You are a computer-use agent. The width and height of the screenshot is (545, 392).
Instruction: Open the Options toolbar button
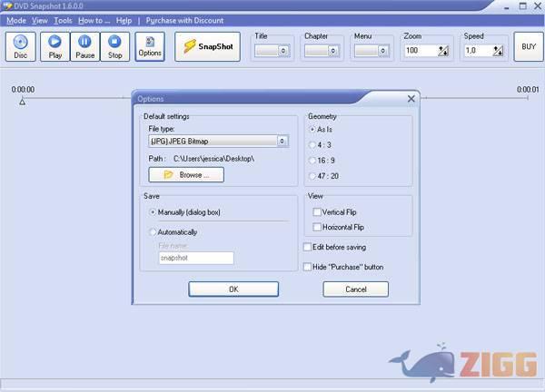pyautogui.click(x=150, y=46)
